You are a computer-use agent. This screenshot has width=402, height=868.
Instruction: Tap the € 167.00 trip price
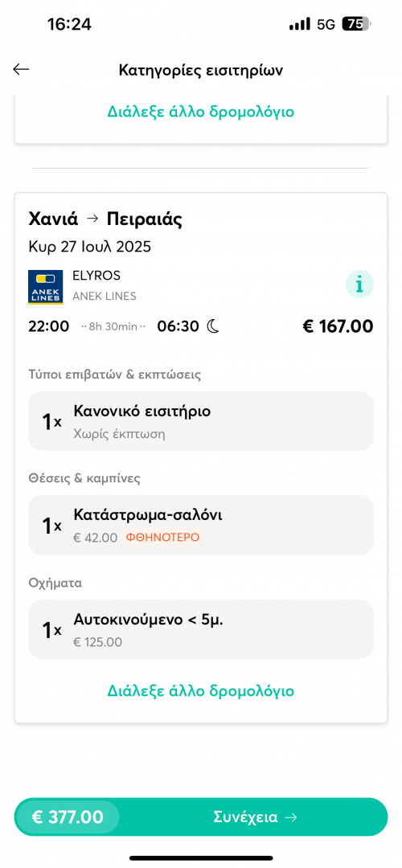[338, 326]
